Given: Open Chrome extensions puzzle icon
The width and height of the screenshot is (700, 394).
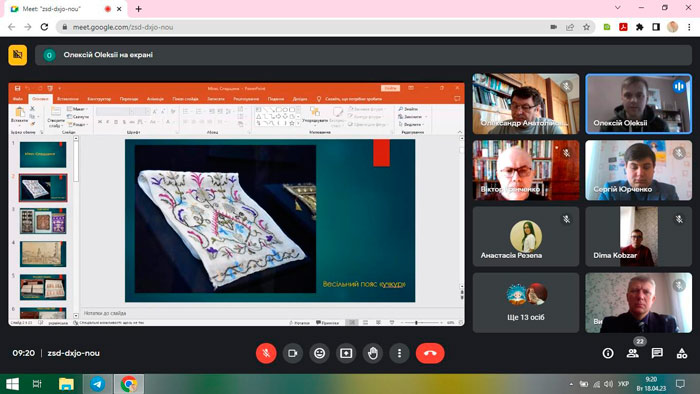Looking at the screenshot, I should click(x=640, y=27).
